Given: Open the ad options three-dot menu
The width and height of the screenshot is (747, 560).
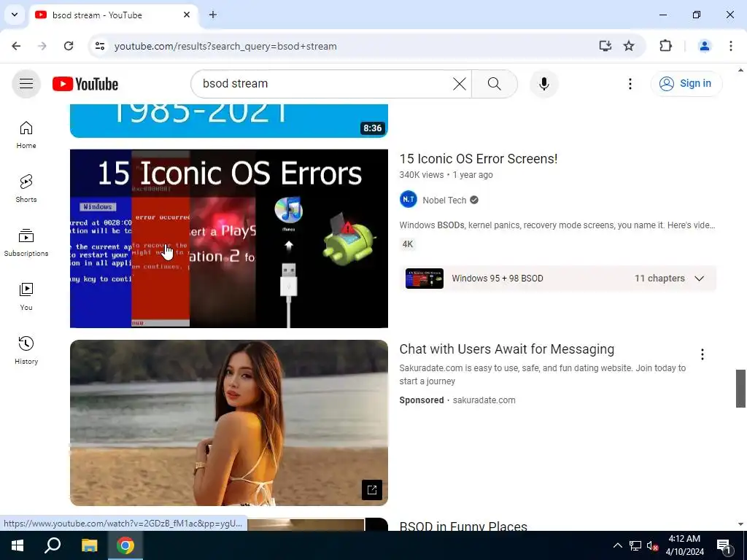Looking at the screenshot, I should point(703,354).
